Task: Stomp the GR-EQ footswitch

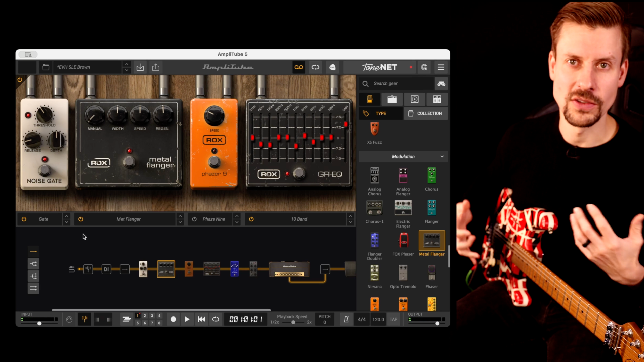Action: click(299, 173)
